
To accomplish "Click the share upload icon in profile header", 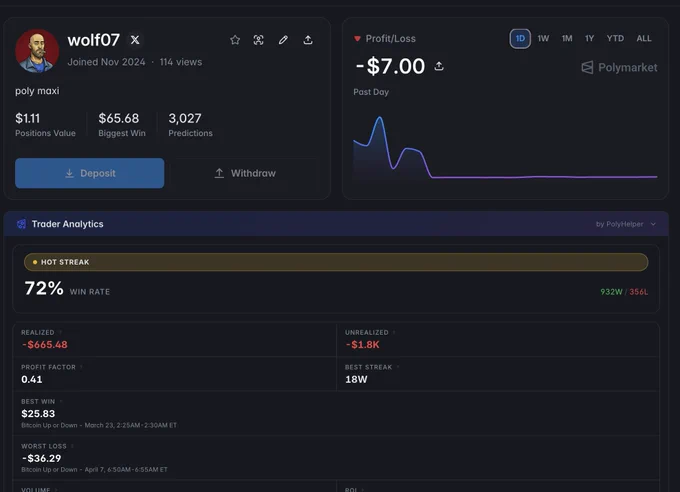I will tap(308, 40).
